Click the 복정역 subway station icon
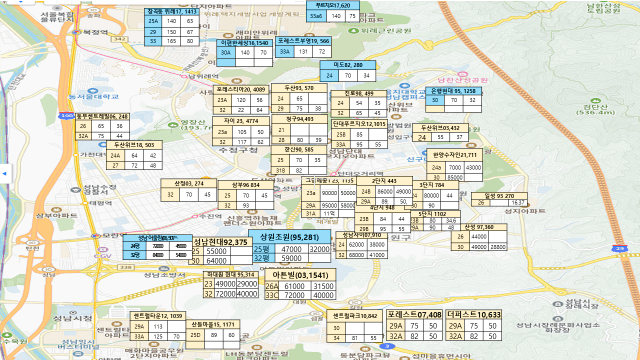Image resolution: width=640 pixels, height=360 pixels. (76, 32)
